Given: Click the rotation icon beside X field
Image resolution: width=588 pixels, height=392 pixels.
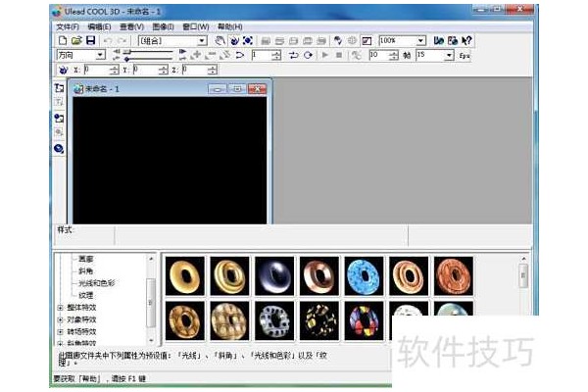Looking at the screenshot, I should pyautogui.click(x=64, y=70).
